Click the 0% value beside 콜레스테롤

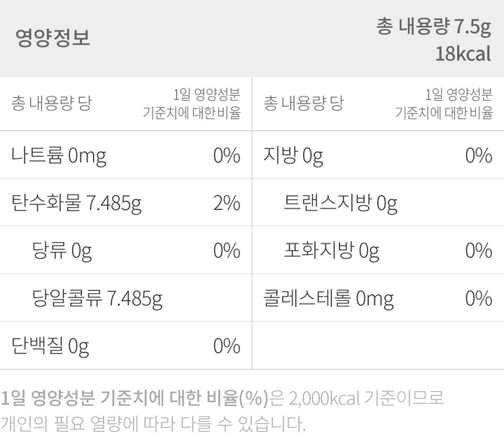(x=478, y=299)
